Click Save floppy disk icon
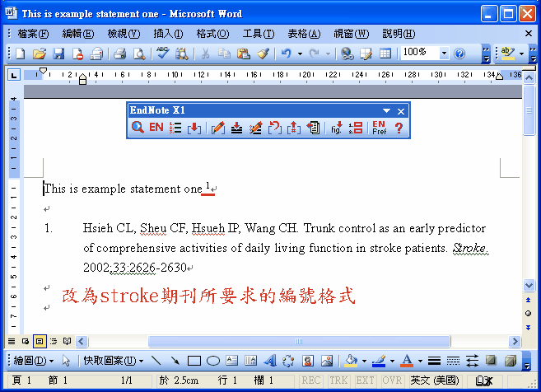 click(58, 54)
